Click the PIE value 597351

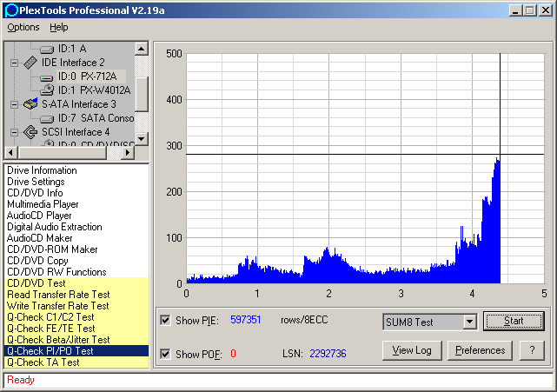tap(245, 320)
